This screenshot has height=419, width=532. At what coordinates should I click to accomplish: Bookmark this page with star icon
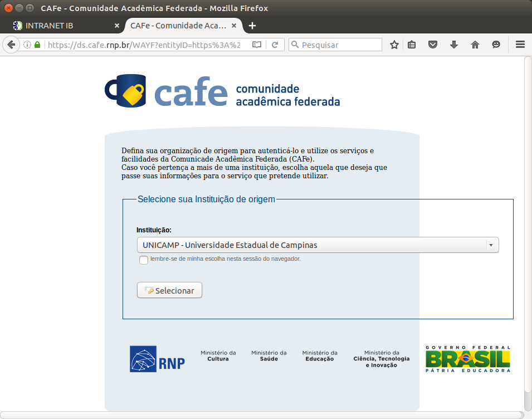coord(394,45)
